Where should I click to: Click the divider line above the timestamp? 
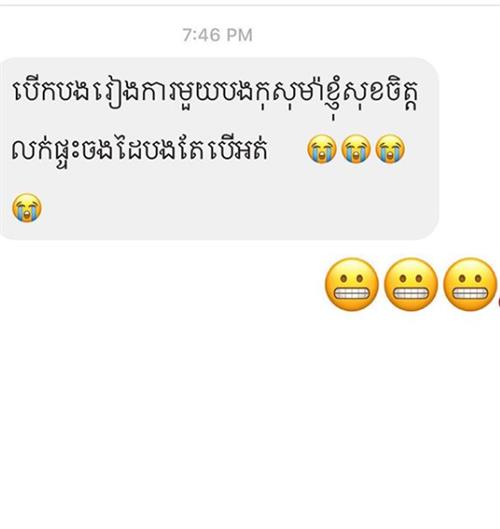tap(250, 5)
